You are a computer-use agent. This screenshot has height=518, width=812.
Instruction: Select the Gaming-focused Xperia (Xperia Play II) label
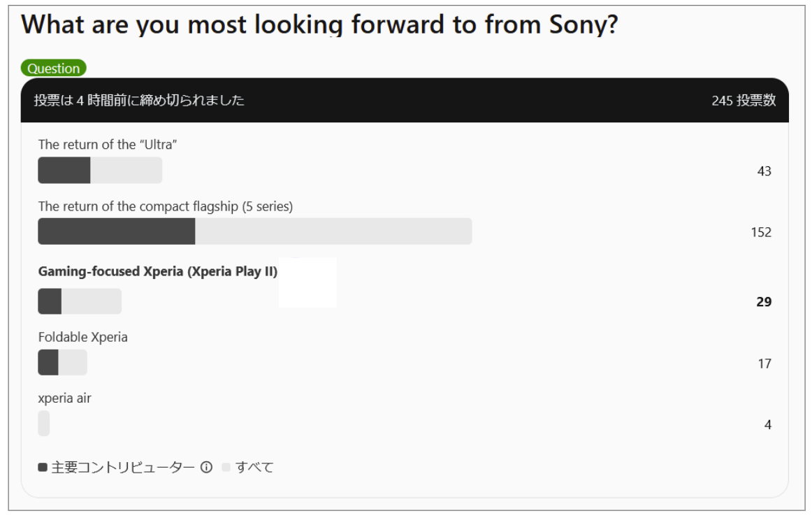coord(158,272)
